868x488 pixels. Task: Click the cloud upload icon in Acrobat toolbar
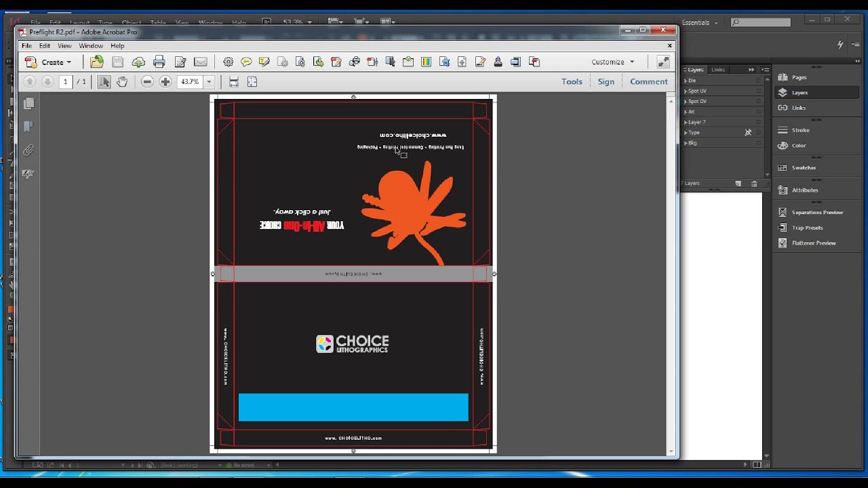click(x=138, y=62)
